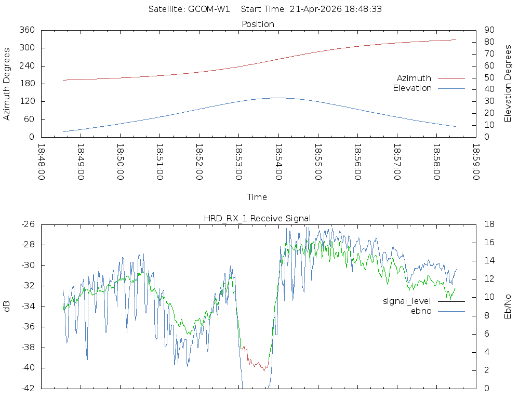Viewport: 532px width, 399px height.
Task: Click the Position chart title
Action: tap(258, 24)
